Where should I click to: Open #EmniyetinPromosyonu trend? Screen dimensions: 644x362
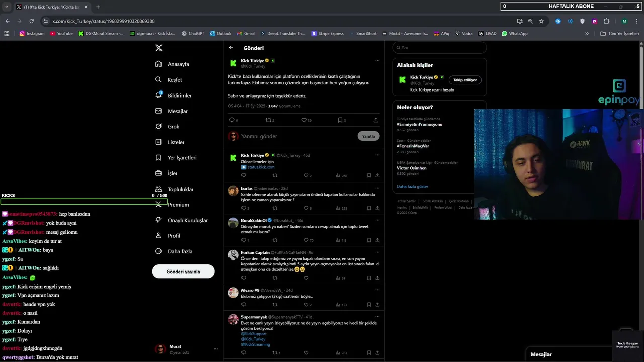point(420,124)
